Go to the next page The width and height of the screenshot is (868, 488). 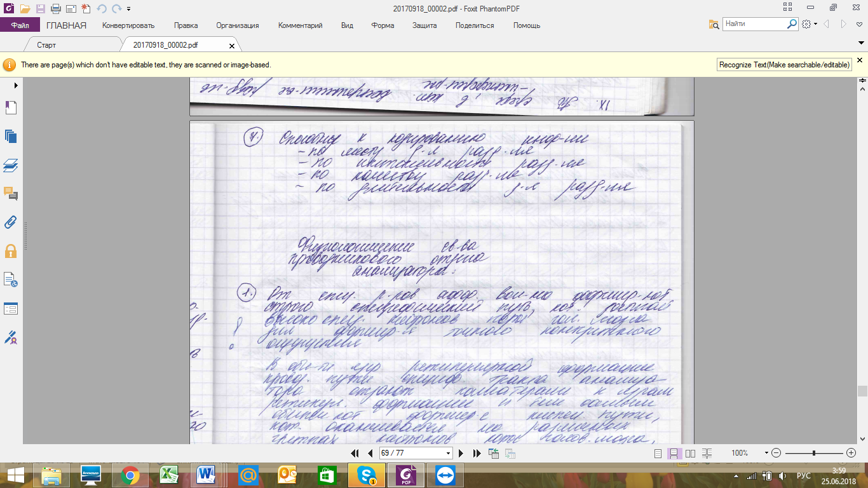click(461, 453)
